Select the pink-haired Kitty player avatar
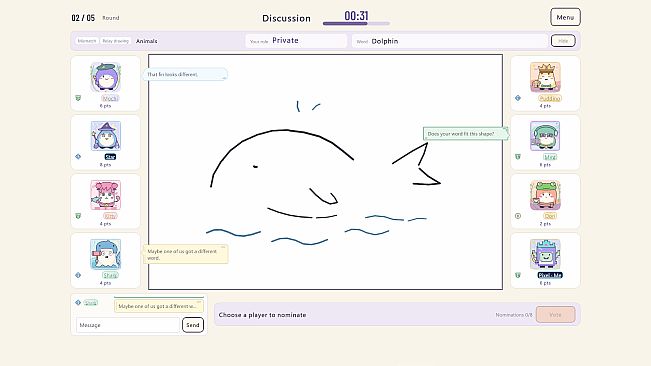This screenshot has height=366, width=651. coord(105,195)
